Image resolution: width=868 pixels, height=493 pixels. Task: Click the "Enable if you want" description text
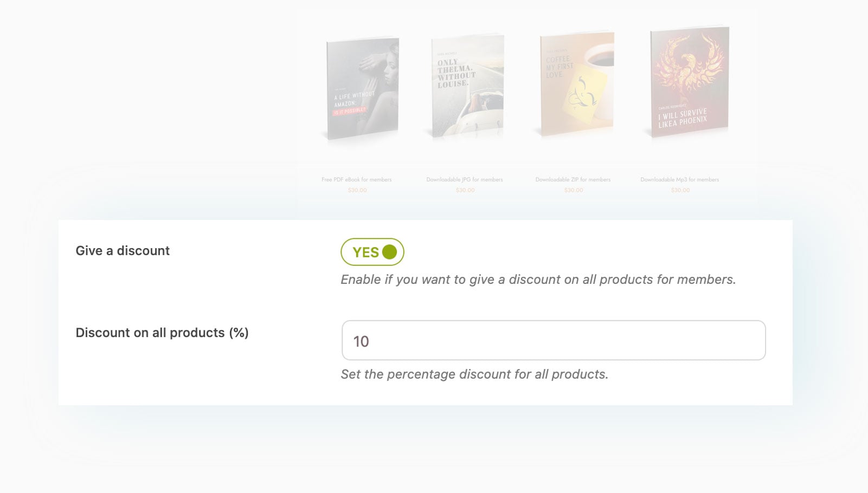point(538,280)
